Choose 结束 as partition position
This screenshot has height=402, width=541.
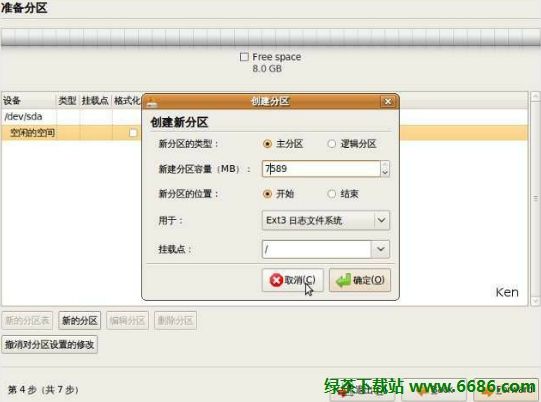click(331, 194)
